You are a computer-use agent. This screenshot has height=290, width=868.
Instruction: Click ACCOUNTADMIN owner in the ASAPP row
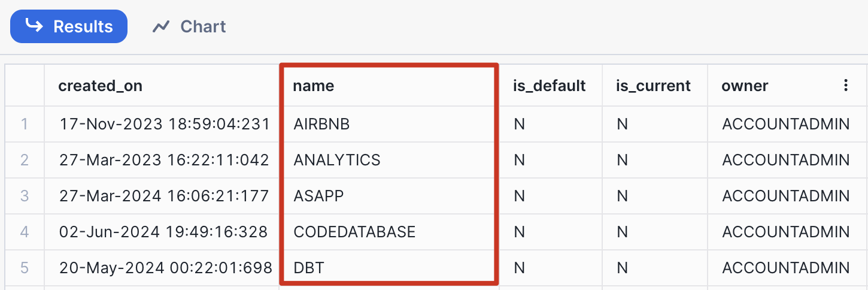tap(785, 196)
